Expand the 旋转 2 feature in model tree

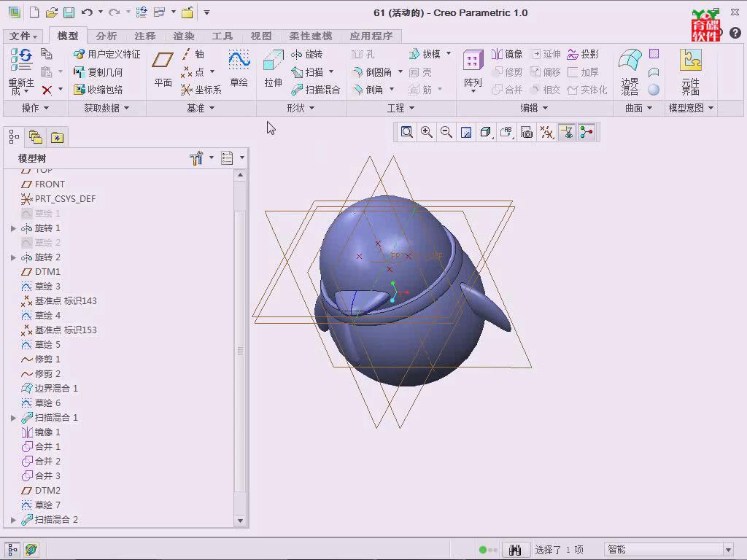13,257
